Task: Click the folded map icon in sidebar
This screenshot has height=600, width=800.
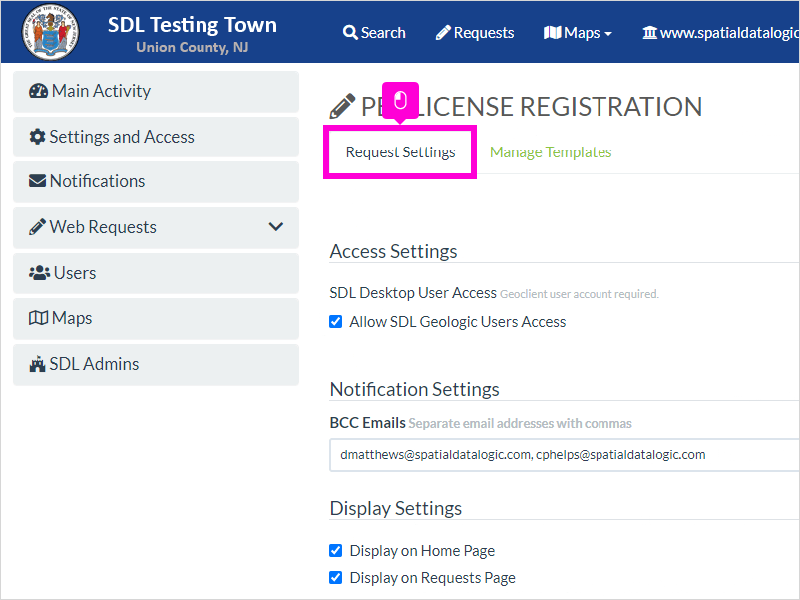Action: pos(38,318)
